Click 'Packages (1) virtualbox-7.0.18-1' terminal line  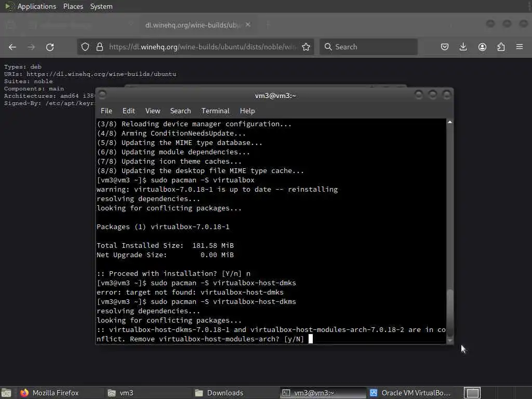(163, 227)
